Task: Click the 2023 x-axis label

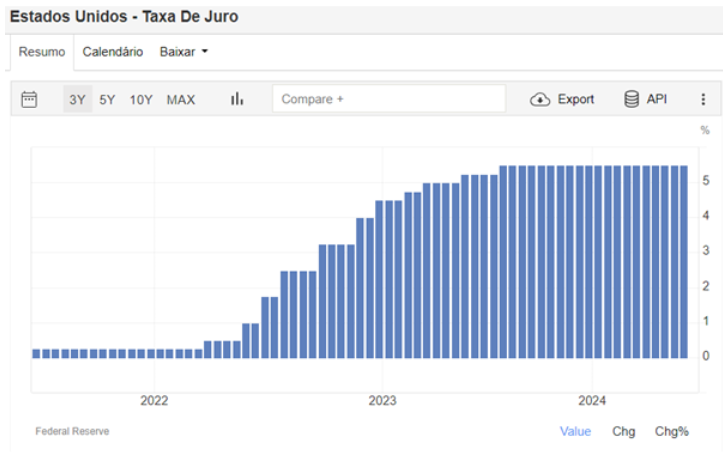Action: tap(382, 400)
